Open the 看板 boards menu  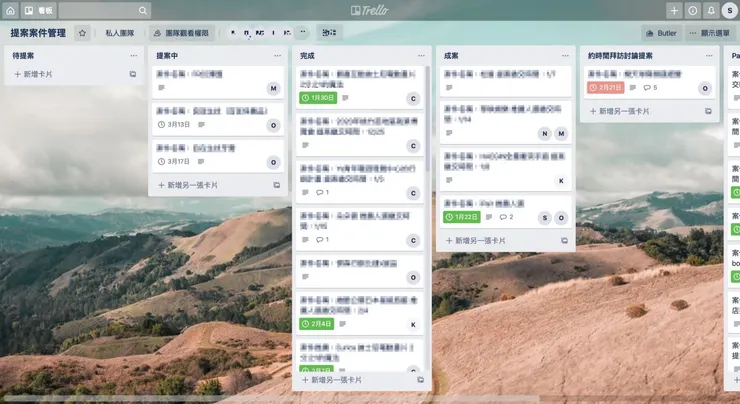pos(39,10)
